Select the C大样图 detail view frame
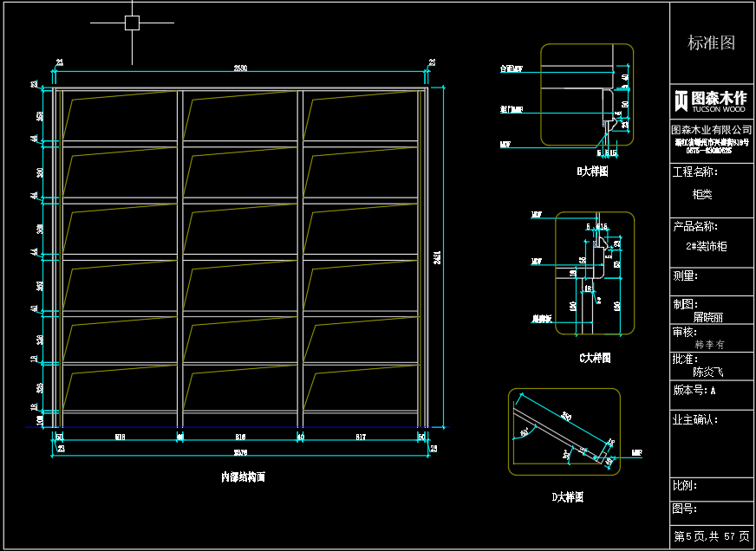 point(595,273)
